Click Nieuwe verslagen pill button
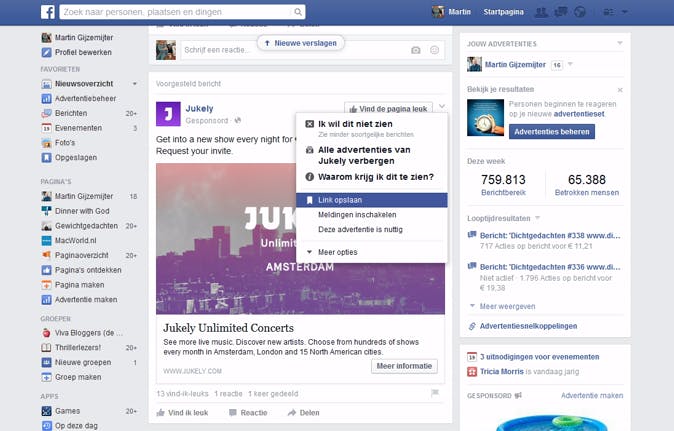 pyautogui.click(x=300, y=43)
